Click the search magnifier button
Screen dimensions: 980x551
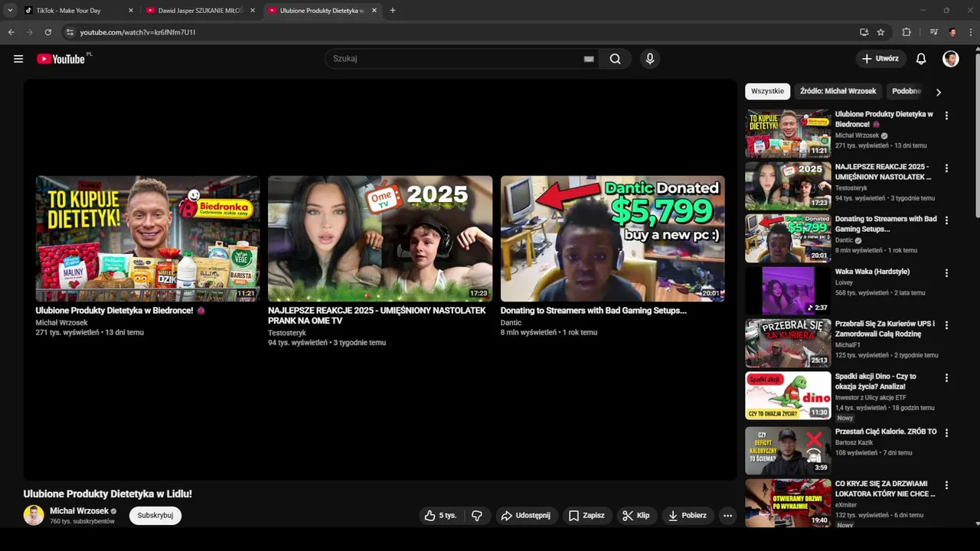616,59
